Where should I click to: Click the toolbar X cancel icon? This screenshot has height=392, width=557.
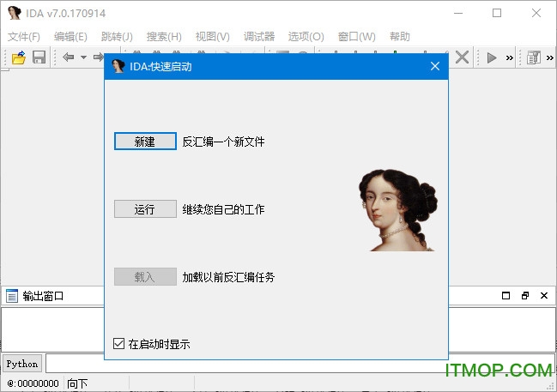(x=462, y=57)
